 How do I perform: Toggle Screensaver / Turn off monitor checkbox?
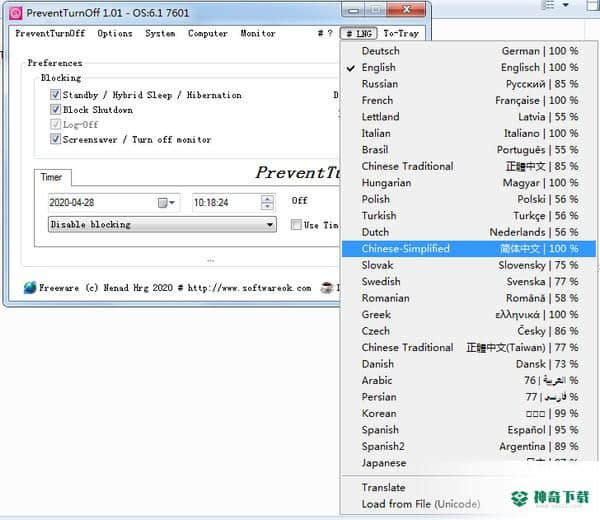pos(55,139)
